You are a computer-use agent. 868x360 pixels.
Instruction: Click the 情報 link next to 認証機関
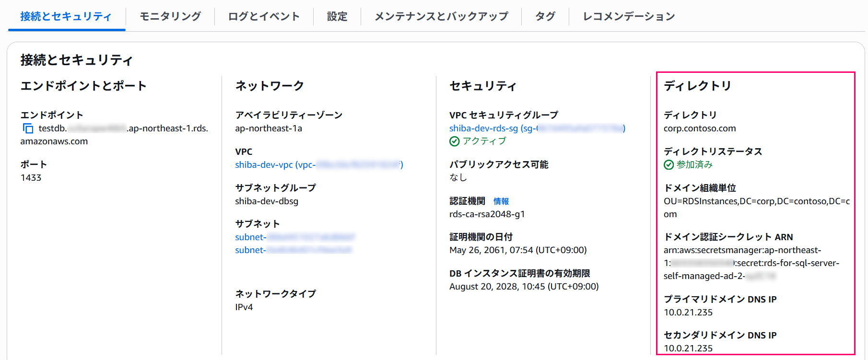tap(501, 201)
